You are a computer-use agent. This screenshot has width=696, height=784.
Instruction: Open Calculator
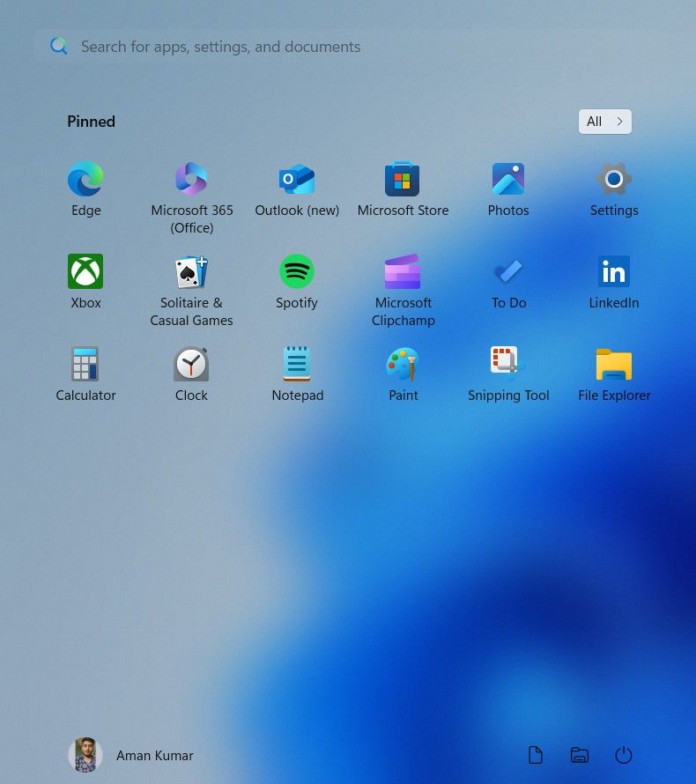85,364
